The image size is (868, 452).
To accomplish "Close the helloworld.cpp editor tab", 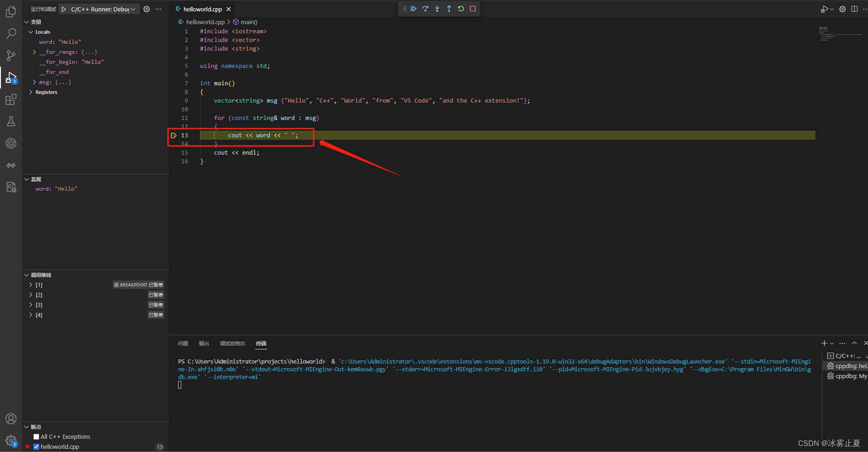I will pyautogui.click(x=229, y=9).
